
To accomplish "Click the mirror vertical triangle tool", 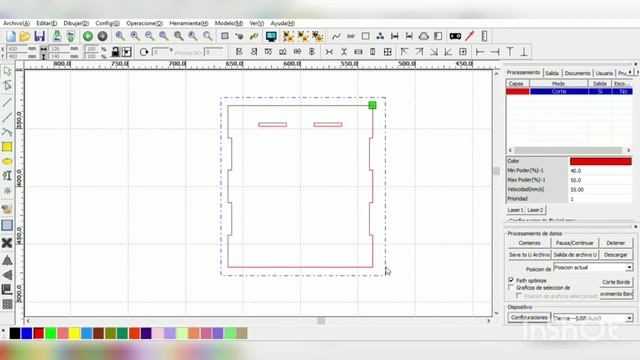I will click(x=7, y=260).
